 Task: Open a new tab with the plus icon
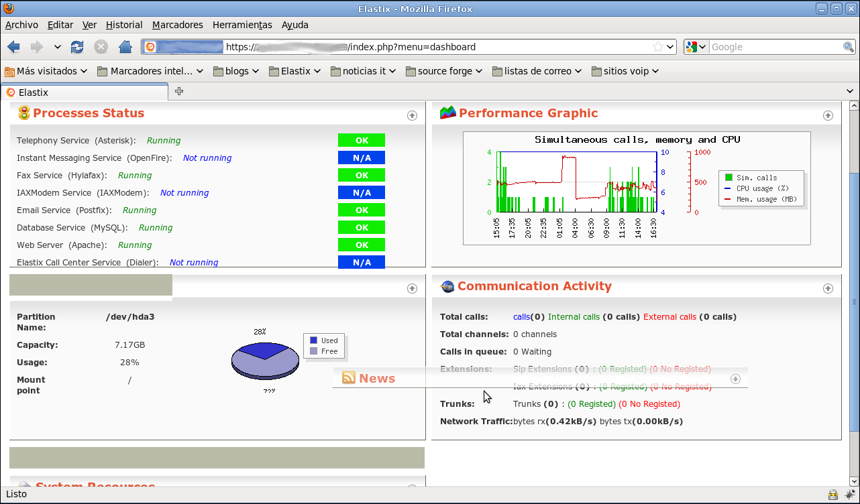click(x=179, y=92)
